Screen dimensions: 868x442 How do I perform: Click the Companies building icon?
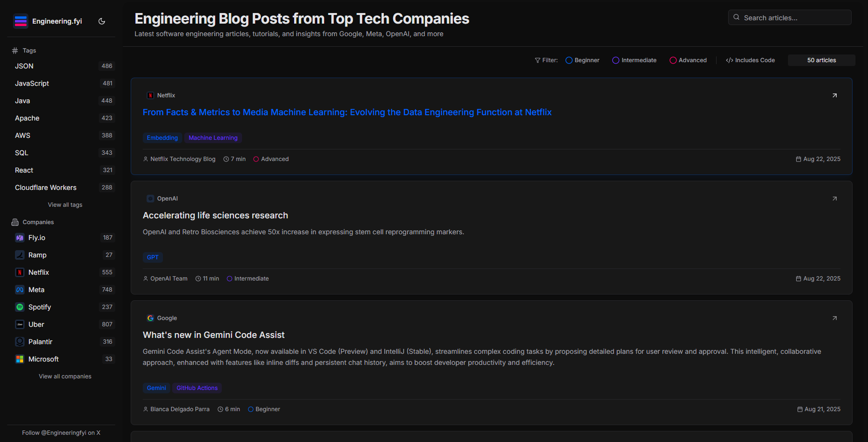coord(15,222)
